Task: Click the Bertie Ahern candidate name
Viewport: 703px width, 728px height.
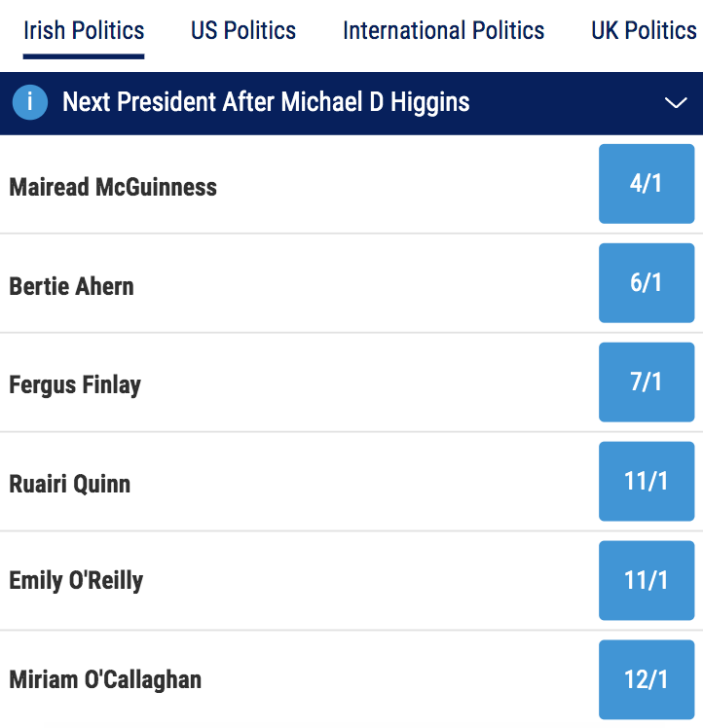Action: [71, 286]
